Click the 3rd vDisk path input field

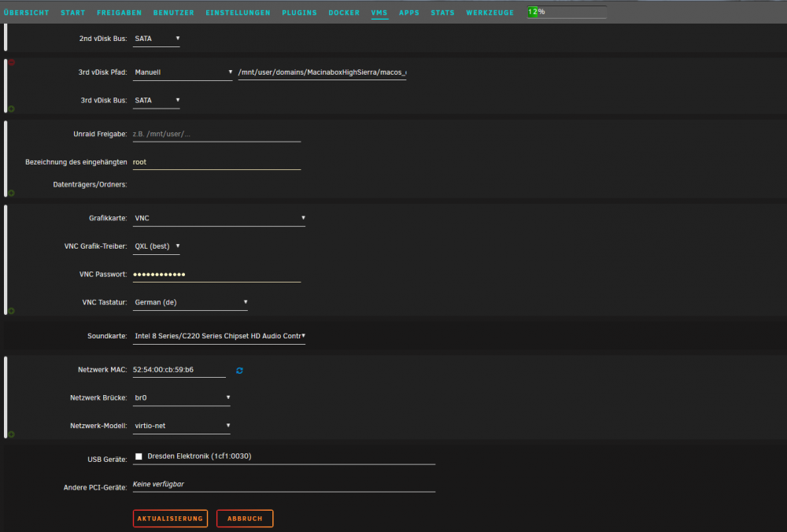[x=322, y=72]
